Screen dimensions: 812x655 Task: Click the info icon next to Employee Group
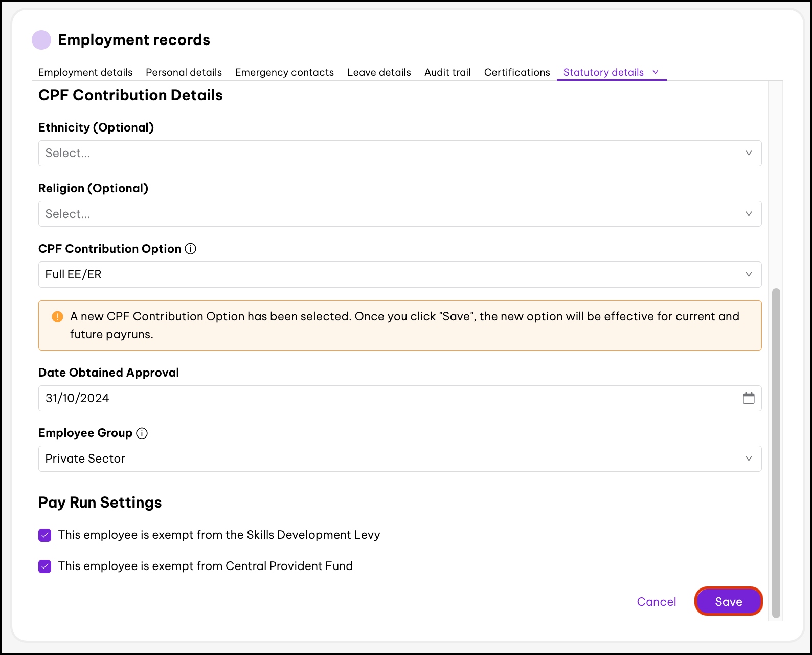(142, 433)
